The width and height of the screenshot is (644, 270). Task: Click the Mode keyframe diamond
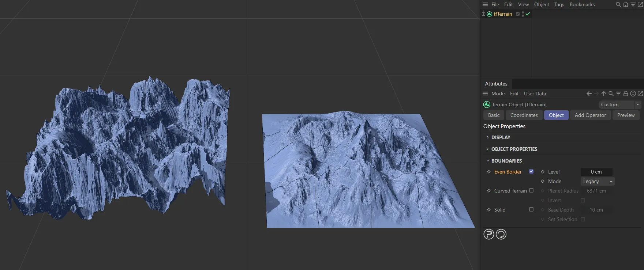coord(543,181)
